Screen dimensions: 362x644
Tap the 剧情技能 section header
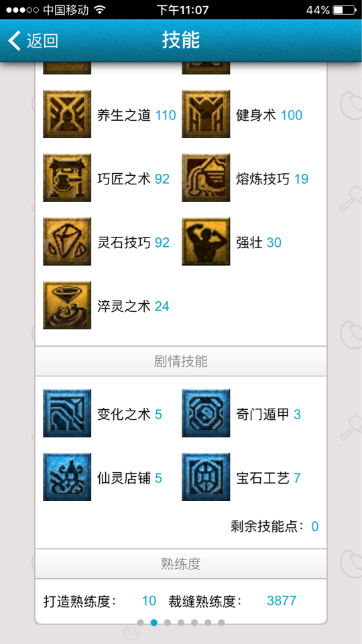click(x=181, y=361)
